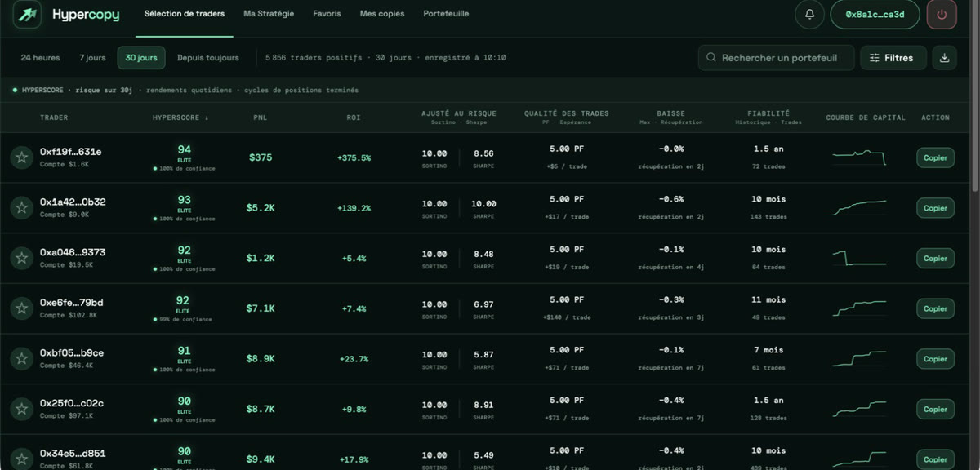980x470 pixels.
Task: Favorite trader 0x1a42…0b32 with star
Action: coord(22,208)
